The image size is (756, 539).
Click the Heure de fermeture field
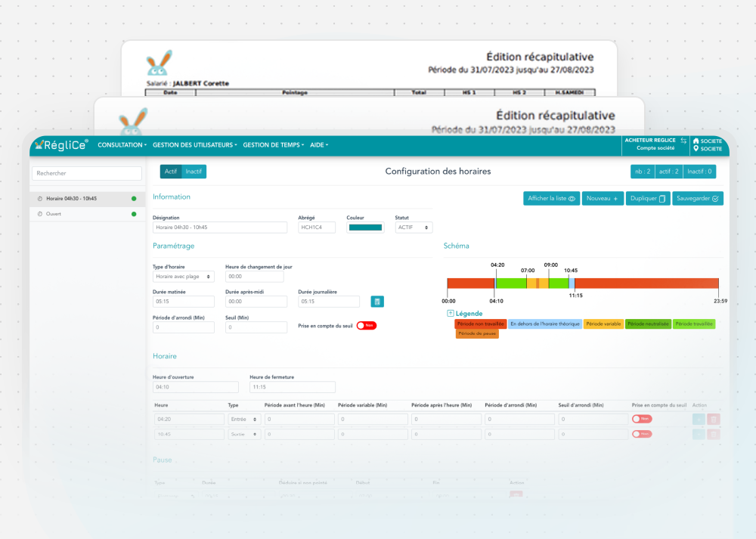(x=292, y=387)
